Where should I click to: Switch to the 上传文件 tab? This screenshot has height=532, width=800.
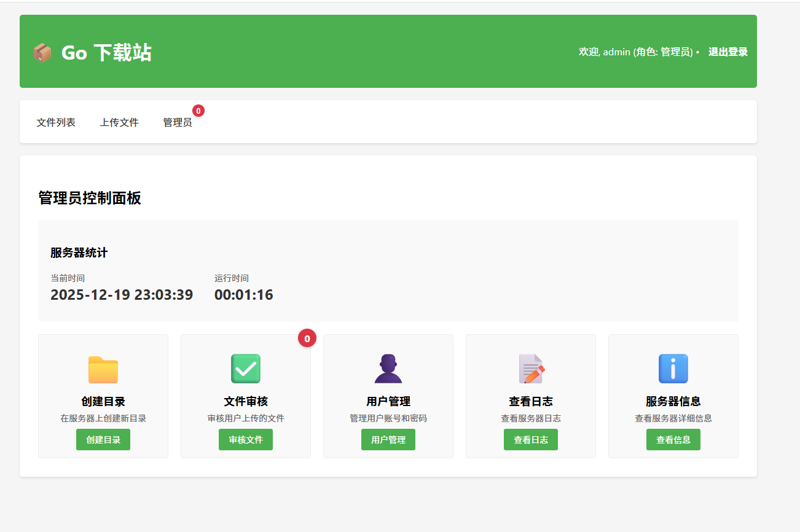[x=119, y=122]
